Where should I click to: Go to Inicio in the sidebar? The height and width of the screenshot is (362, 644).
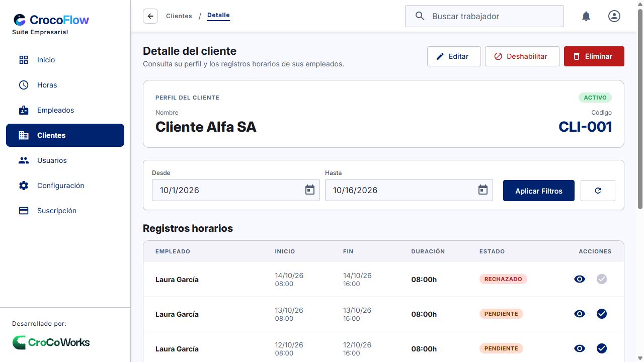pyautogui.click(x=65, y=60)
